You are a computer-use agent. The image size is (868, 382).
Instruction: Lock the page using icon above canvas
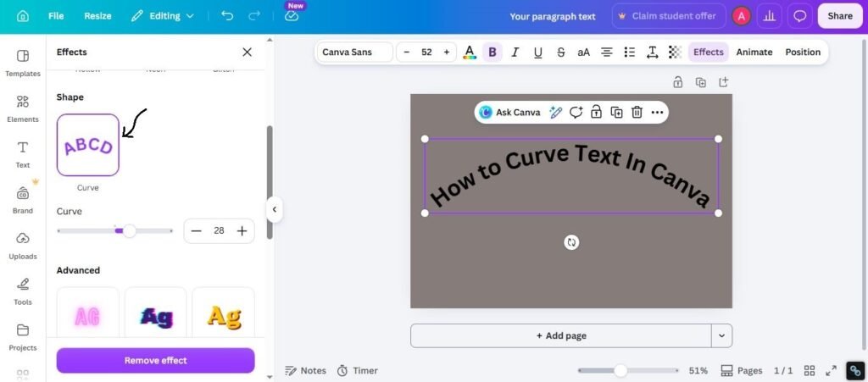coord(677,82)
